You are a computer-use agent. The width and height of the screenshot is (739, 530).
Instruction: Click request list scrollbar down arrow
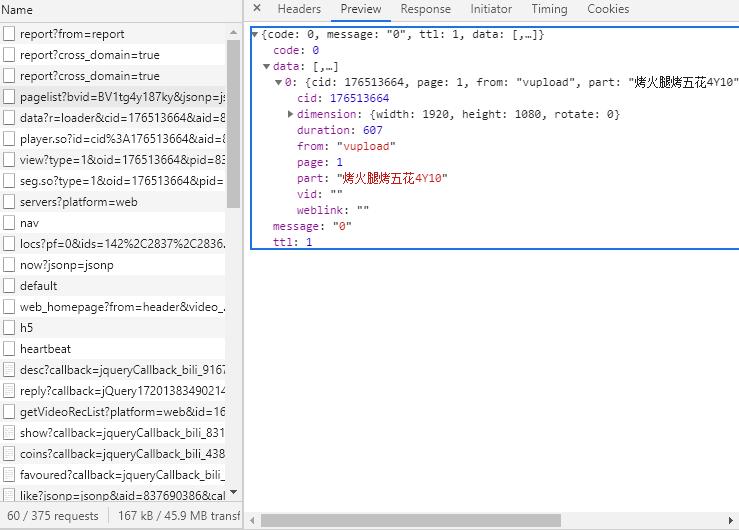click(x=234, y=493)
